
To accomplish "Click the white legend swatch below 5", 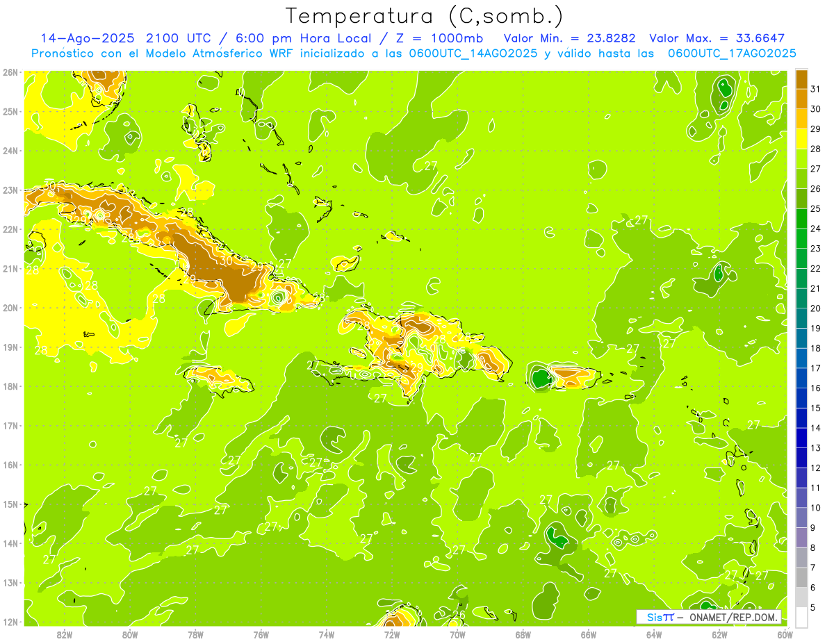I will pos(801,617).
